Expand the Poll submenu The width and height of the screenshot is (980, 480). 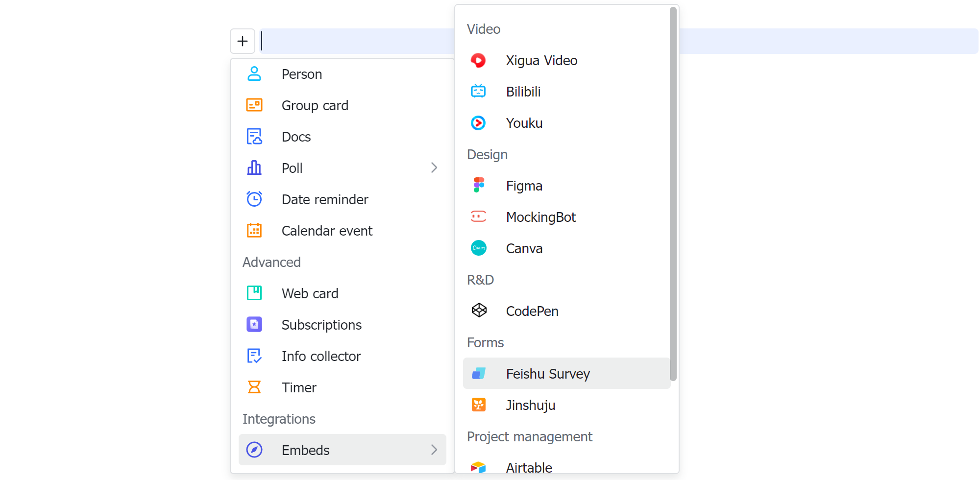pyautogui.click(x=434, y=168)
